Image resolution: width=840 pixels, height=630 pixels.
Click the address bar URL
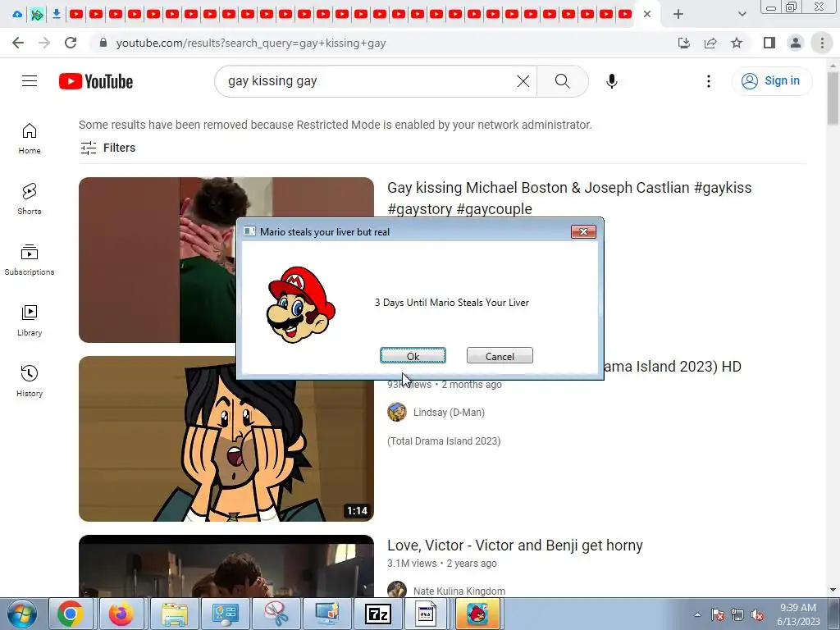[251, 43]
